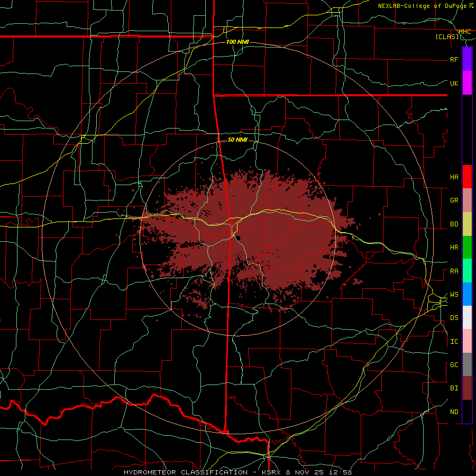Click the 100 NMI range ring label

click(x=237, y=42)
